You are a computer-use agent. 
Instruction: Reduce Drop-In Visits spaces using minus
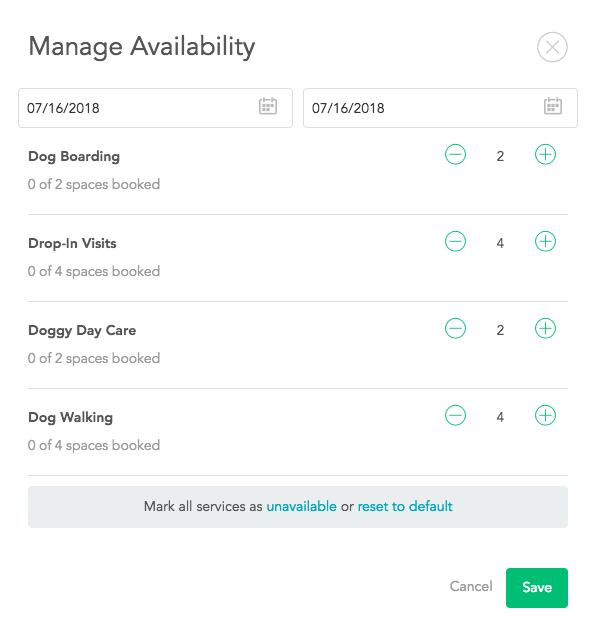point(455,241)
